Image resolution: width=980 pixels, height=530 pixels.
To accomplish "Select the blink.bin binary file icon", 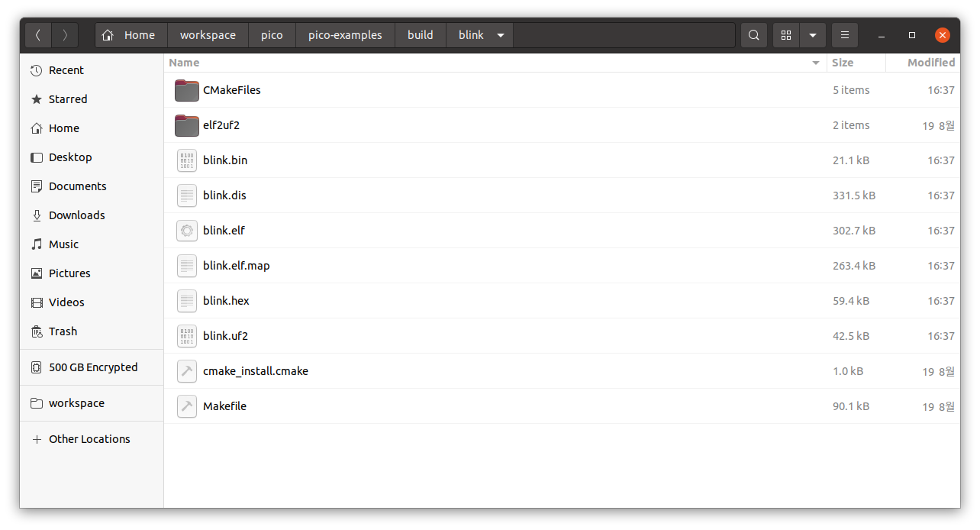I will pyautogui.click(x=187, y=160).
